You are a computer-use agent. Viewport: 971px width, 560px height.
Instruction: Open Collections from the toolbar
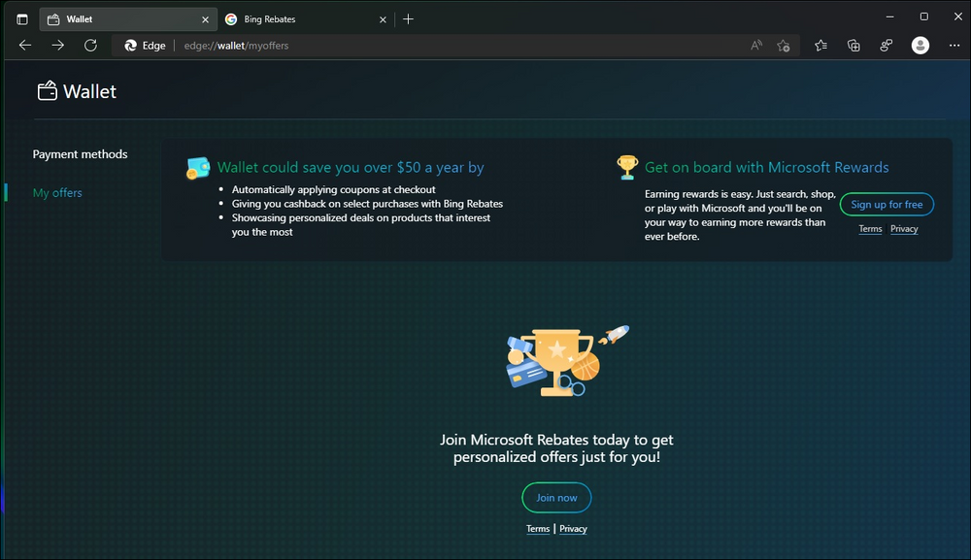pos(854,45)
